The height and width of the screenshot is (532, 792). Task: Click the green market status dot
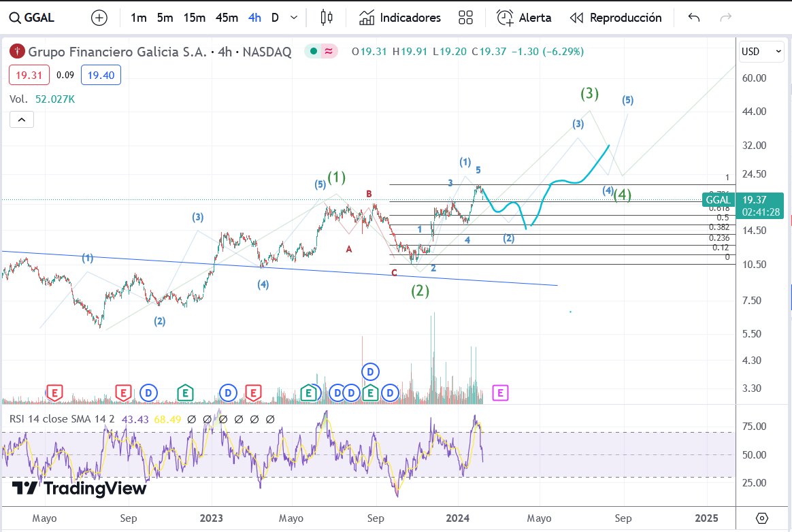coord(313,51)
